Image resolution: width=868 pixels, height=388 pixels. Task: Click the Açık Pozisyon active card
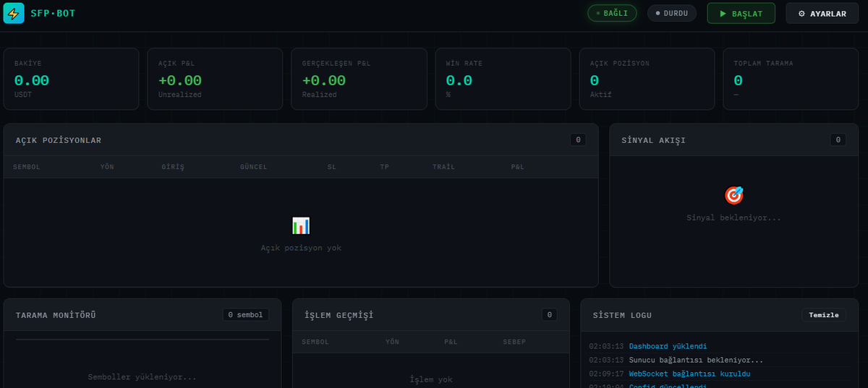(x=647, y=79)
